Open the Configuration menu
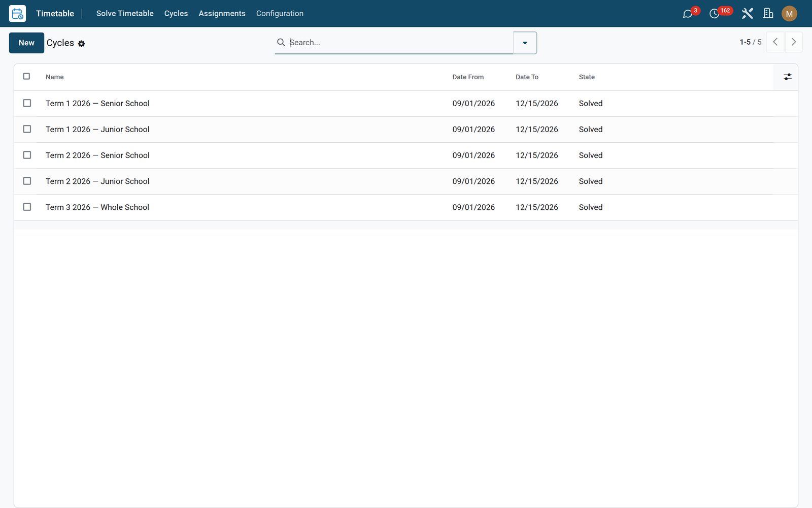Image resolution: width=812 pixels, height=508 pixels. coord(280,14)
